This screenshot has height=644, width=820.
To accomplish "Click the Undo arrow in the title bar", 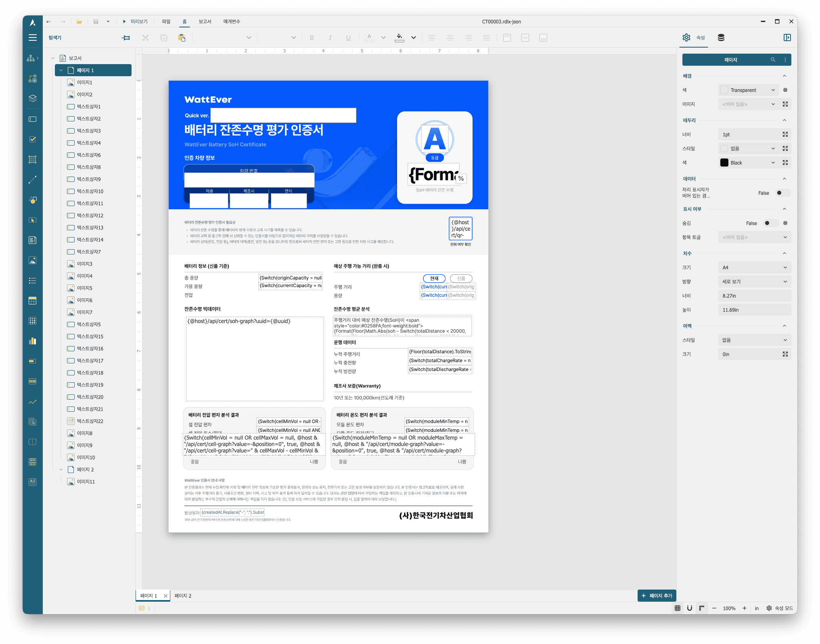I will tap(49, 21).
